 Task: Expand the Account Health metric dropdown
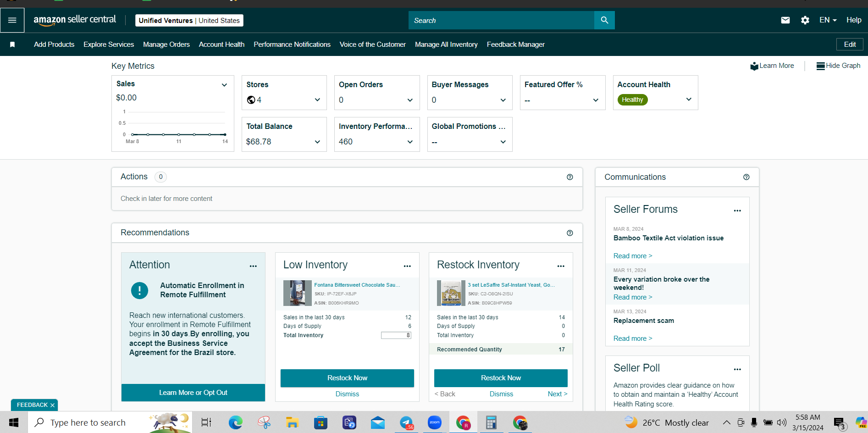coord(689,100)
